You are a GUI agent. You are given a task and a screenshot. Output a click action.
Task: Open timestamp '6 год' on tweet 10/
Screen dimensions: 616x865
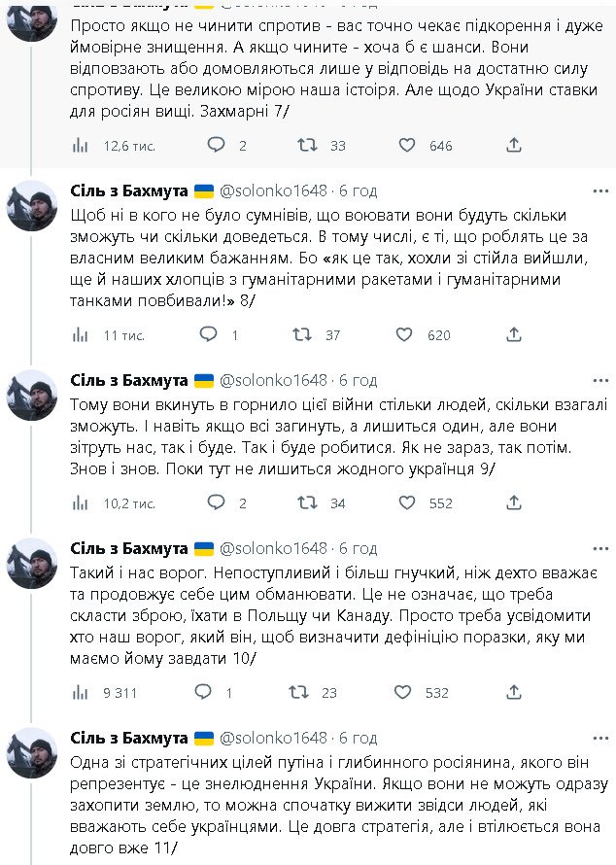[358, 547]
